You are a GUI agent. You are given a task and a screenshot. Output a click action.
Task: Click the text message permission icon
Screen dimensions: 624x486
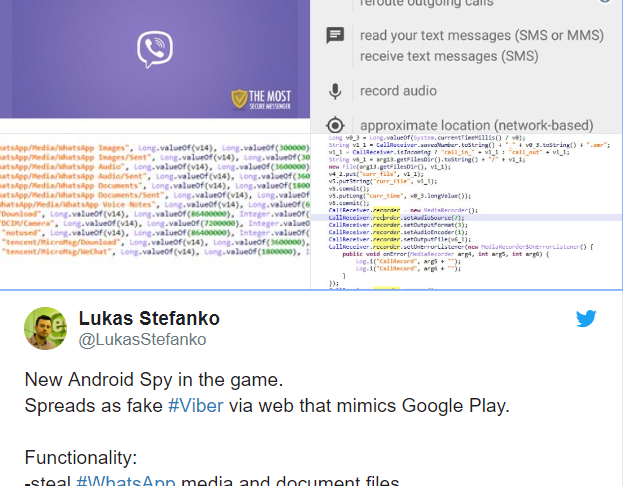click(335, 35)
